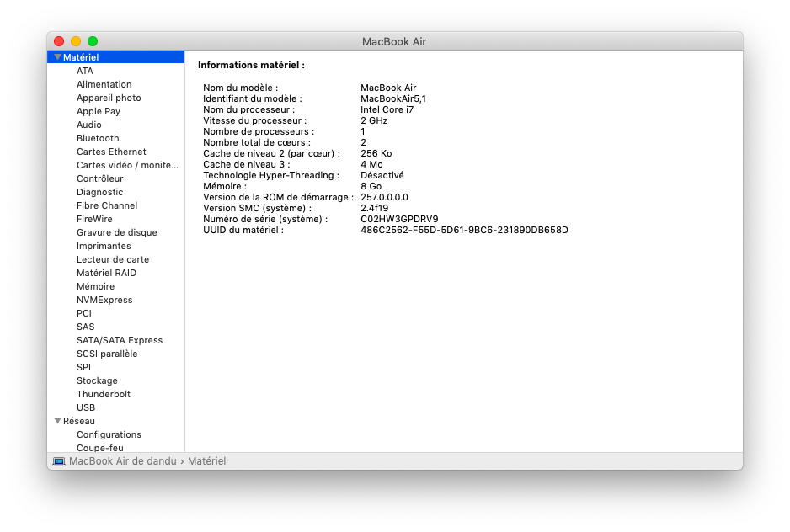
Task: Click the hardware UUID value
Action: pos(464,231)
